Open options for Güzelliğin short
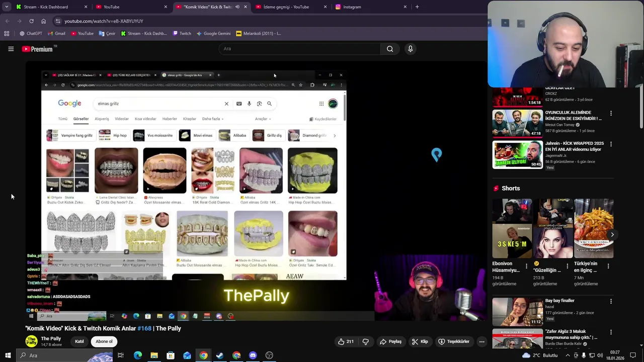Image resolution: width=644 pixels, height=362 pixels. (x=568, y=266)
